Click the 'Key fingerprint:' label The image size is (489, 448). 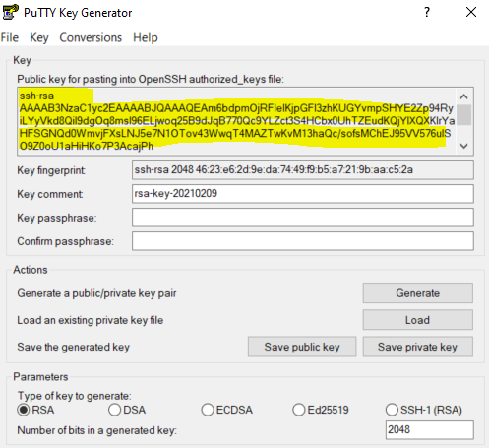point(51,170)
